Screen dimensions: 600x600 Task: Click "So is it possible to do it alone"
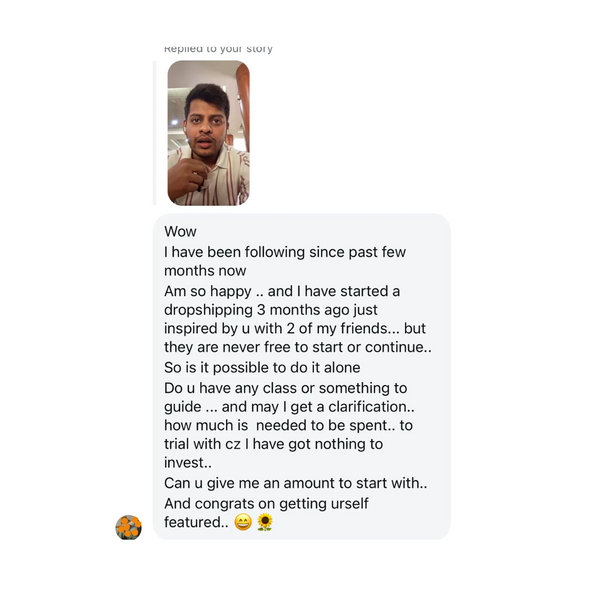[262, 368]
